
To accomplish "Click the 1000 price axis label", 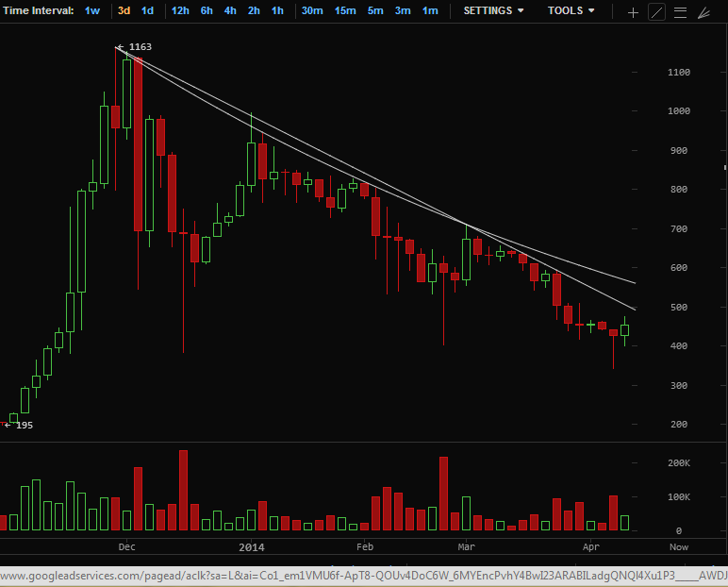I will click(x=679, y=111).
